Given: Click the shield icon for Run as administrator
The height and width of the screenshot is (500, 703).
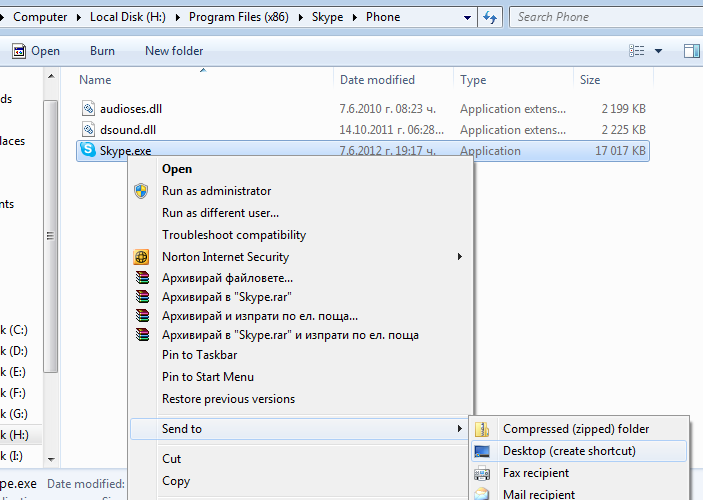Looking at the screenshot, I should [x=141, y=191].
